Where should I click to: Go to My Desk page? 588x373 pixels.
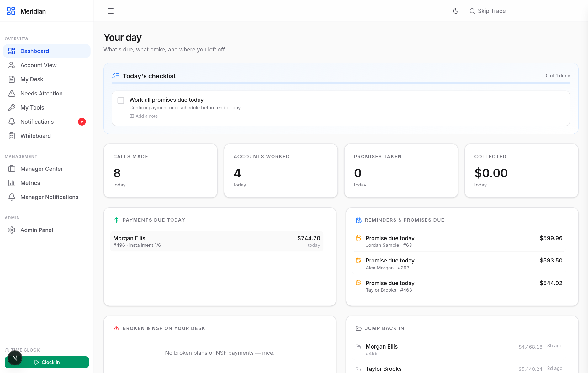click(47, 79)
